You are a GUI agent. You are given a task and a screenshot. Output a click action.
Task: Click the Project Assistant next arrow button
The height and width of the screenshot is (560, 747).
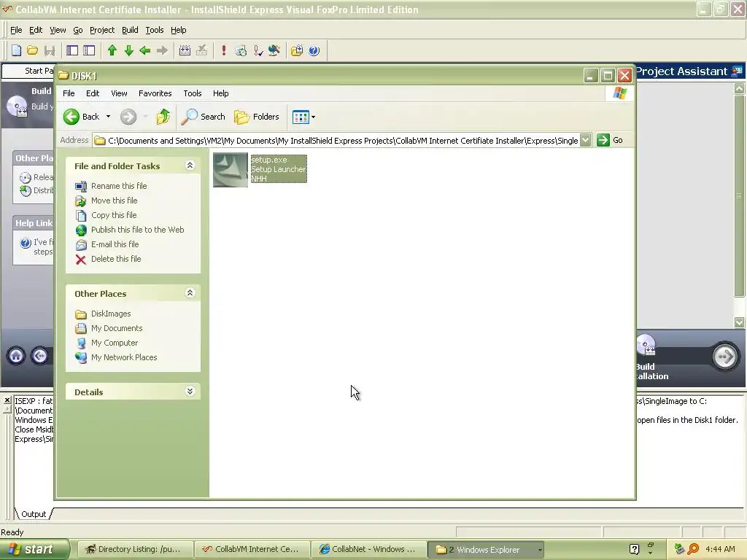[x=724, y=356]
